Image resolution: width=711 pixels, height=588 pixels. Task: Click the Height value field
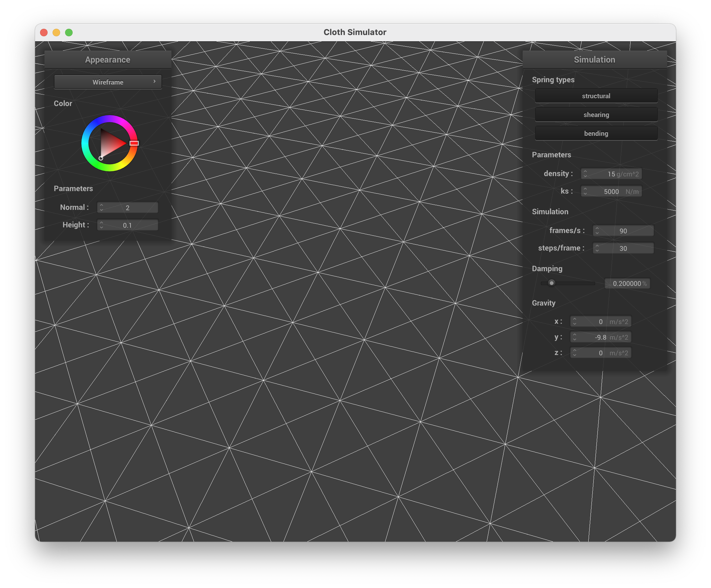point(128,225)
